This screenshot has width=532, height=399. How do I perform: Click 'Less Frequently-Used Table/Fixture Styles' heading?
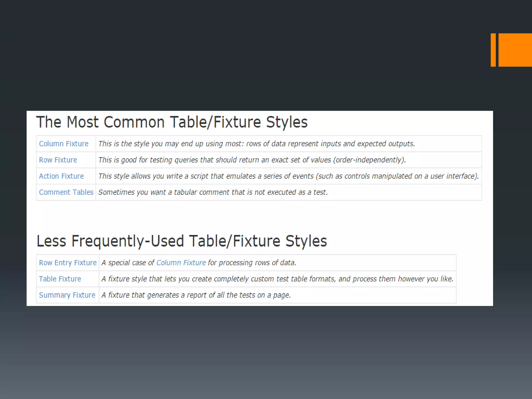182,241
